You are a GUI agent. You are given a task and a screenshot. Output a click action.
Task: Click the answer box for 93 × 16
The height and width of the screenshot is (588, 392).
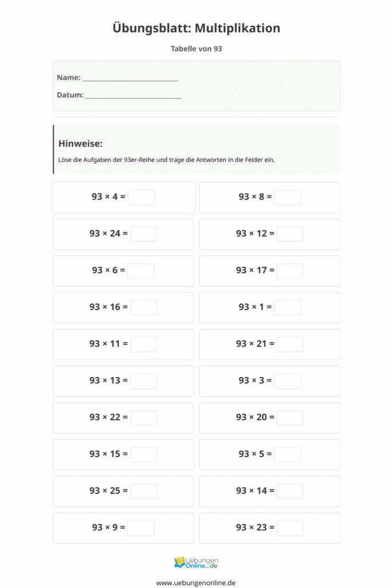pyautogui.click(x=143, y=308)
